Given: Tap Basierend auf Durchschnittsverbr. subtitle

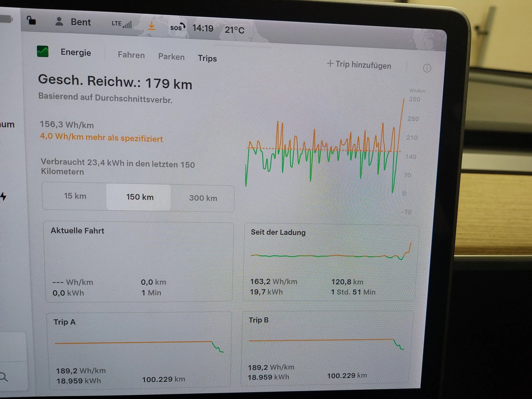Looking at the screenshot, I should click(x=105, y=98).
